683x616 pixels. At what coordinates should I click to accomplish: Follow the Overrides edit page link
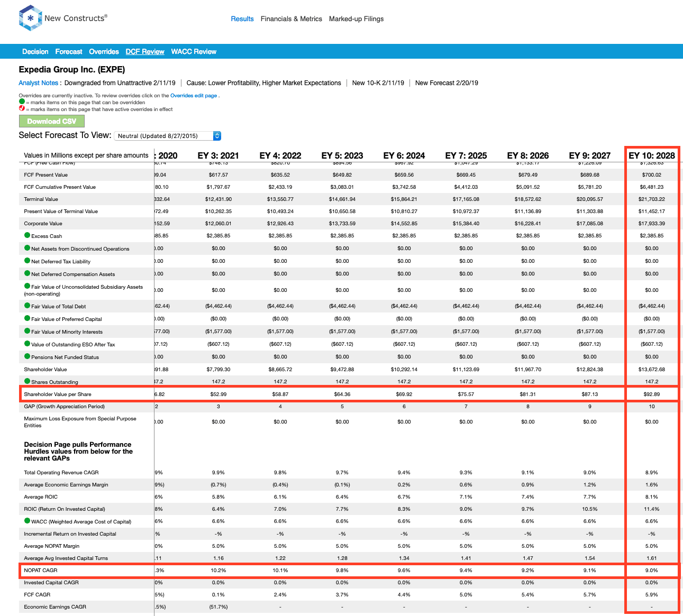click(x=194, y=96)
